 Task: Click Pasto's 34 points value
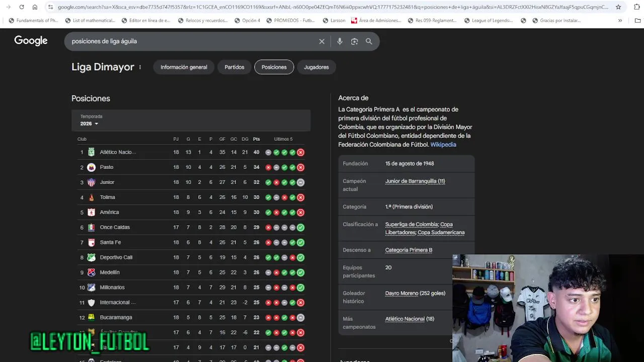[x=257, y=167]
